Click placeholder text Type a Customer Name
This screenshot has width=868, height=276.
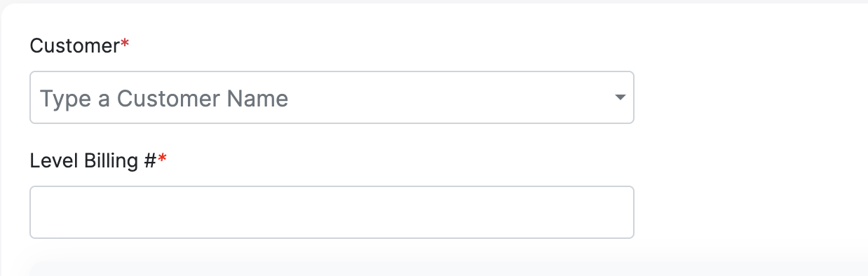(x=164, y=99)
